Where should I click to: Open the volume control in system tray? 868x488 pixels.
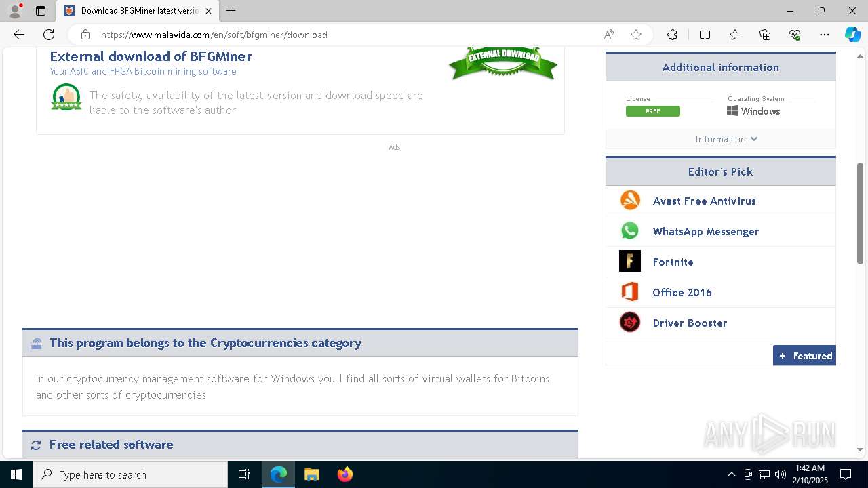coord(781,474)
